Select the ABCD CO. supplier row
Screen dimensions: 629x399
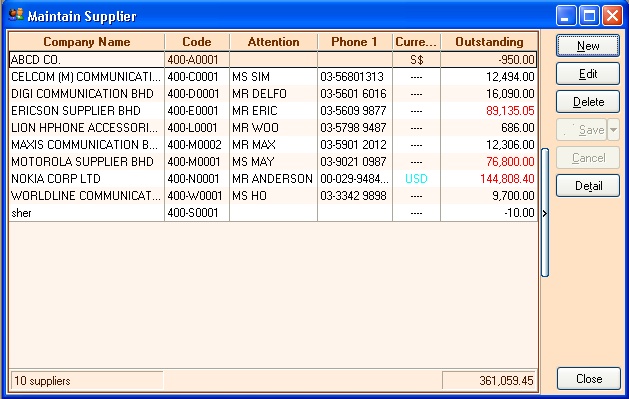[273, 60]
